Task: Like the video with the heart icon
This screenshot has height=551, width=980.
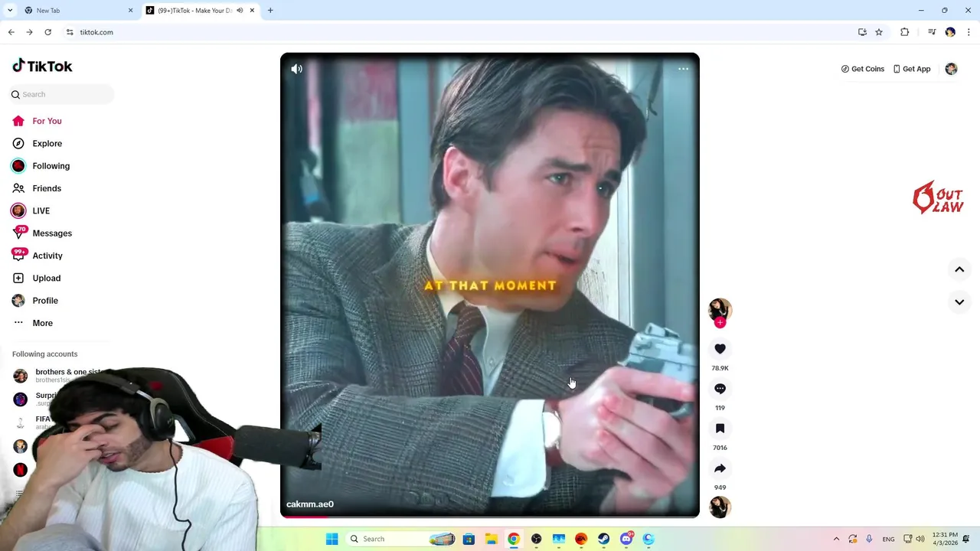Action: click(x=720, y=349)
